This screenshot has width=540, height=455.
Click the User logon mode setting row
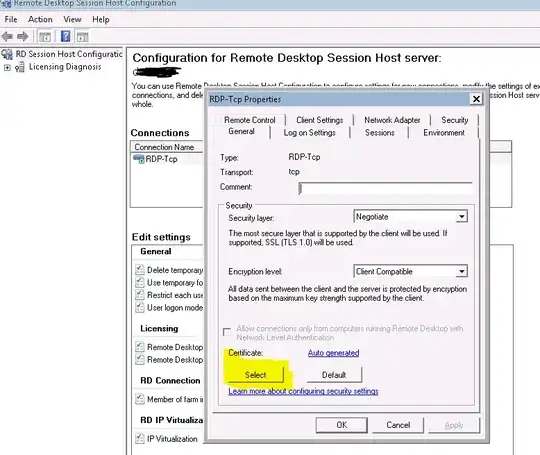pyautogui.click(x=169, y=308)
